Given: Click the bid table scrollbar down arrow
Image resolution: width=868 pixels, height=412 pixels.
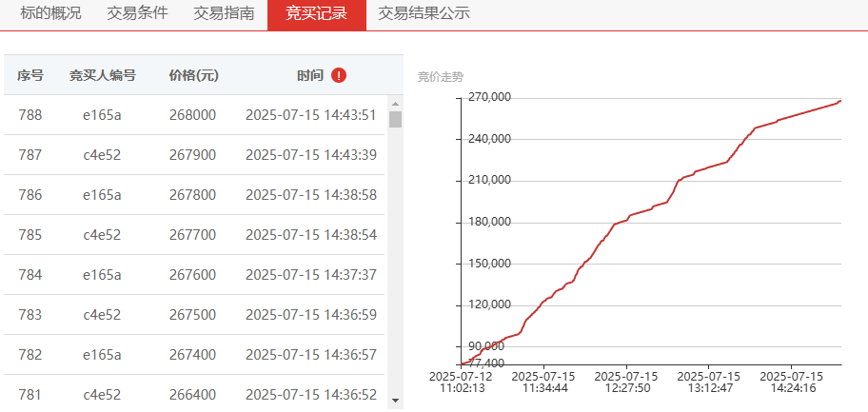Looking at the screenshot, I should pyautogui.click(x=395, y=400).
